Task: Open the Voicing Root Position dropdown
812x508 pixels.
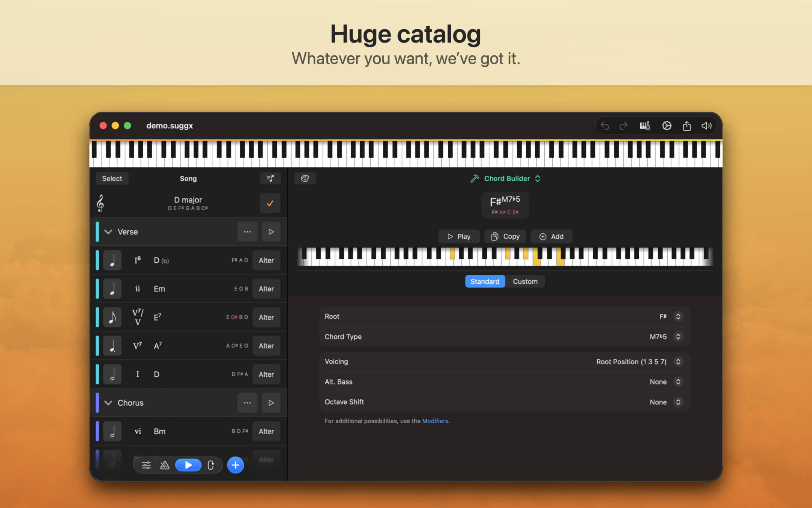Action: tap(678, 362)
